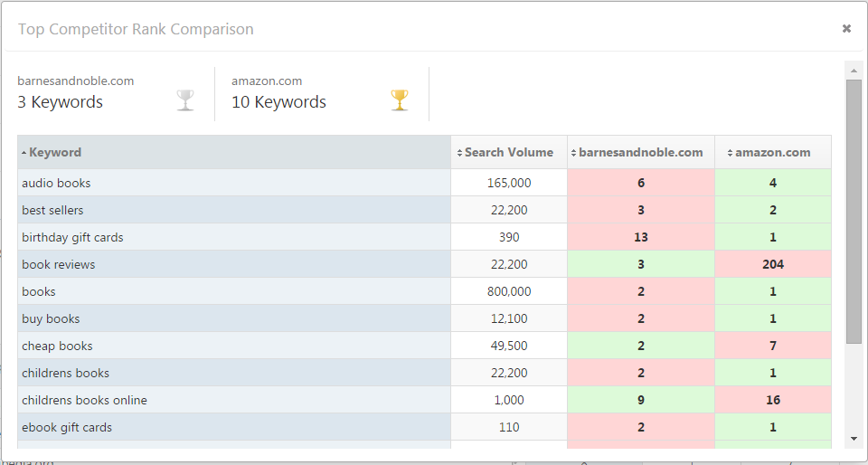The height and width of the screenshot is (465, 868).
Task: Click the vertical scrollbar thumb
Action: tap(854, 210)
